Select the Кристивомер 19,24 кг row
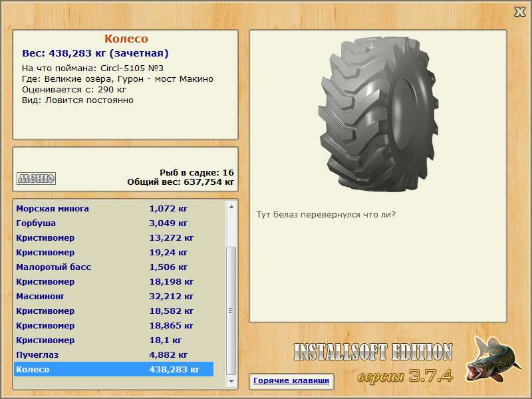The height and width of the screenshot is (399, 532). tap(114, 253)
